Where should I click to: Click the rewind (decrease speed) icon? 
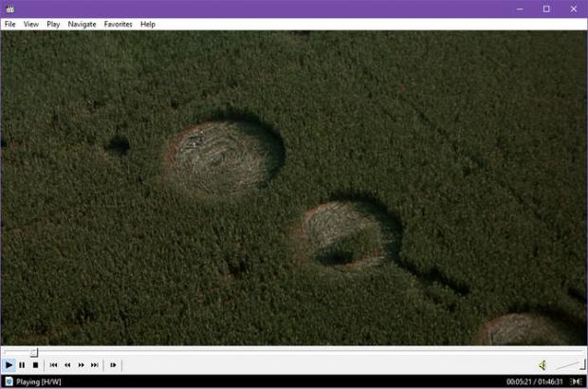67,364
